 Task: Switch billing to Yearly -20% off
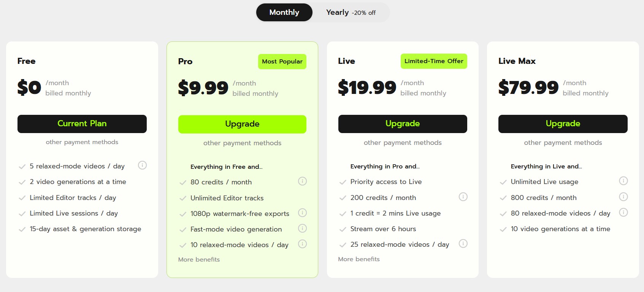click(x=351, y=13)
